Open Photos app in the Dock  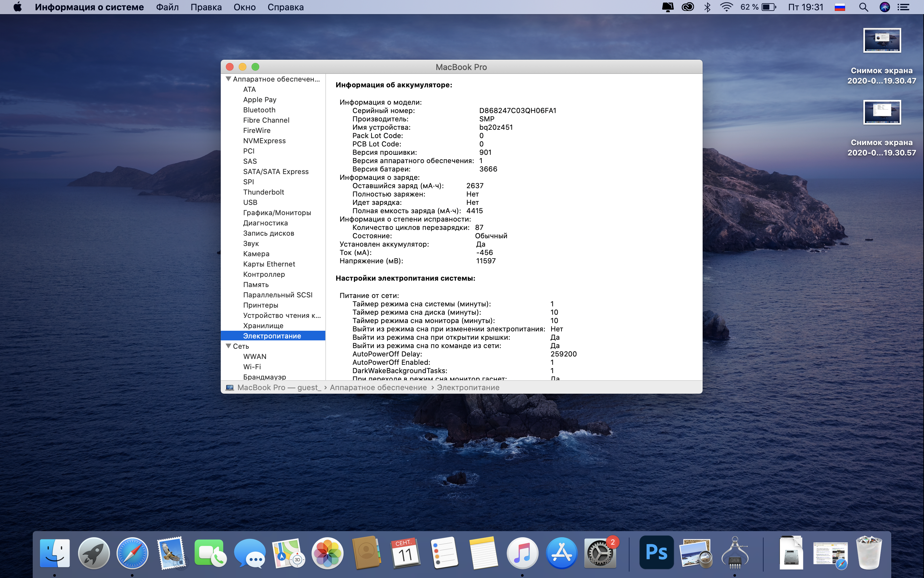click(328, 553)
